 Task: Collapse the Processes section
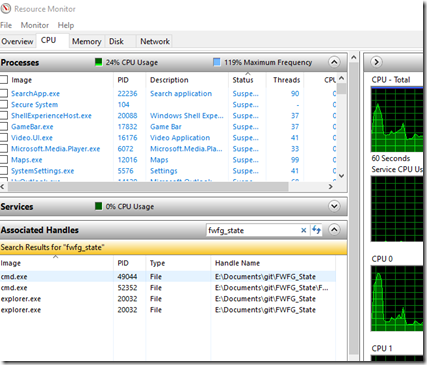click(334, 62)
